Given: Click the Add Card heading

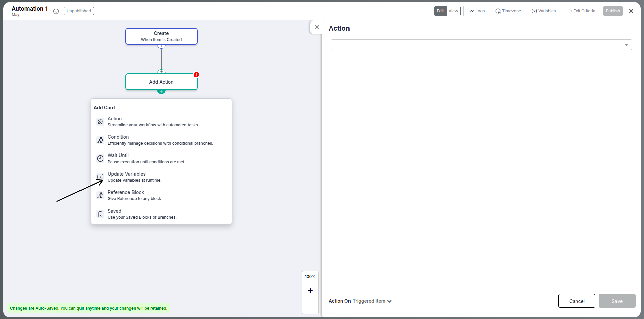Looking at the screenshot, I should (104, 108).
